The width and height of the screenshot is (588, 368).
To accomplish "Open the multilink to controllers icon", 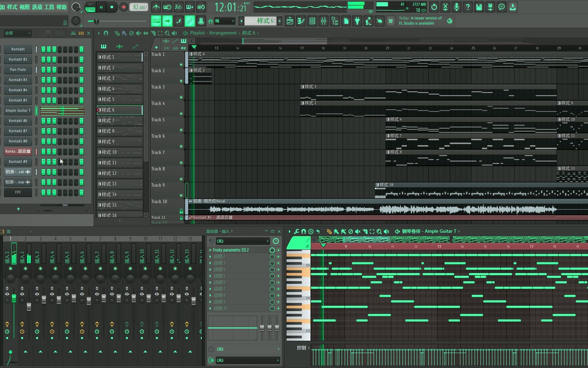I will [x=201, y=21].
